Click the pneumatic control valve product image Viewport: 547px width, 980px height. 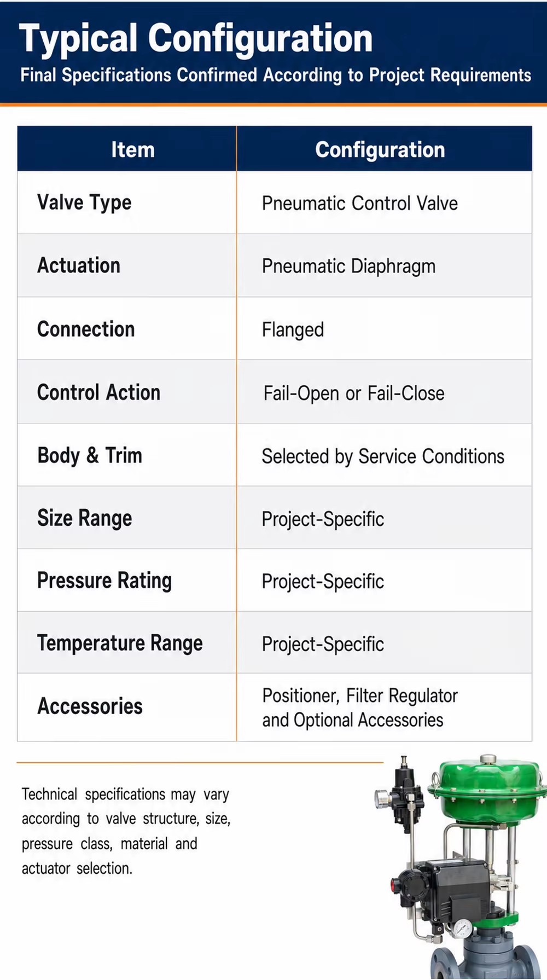pos(460,867)
